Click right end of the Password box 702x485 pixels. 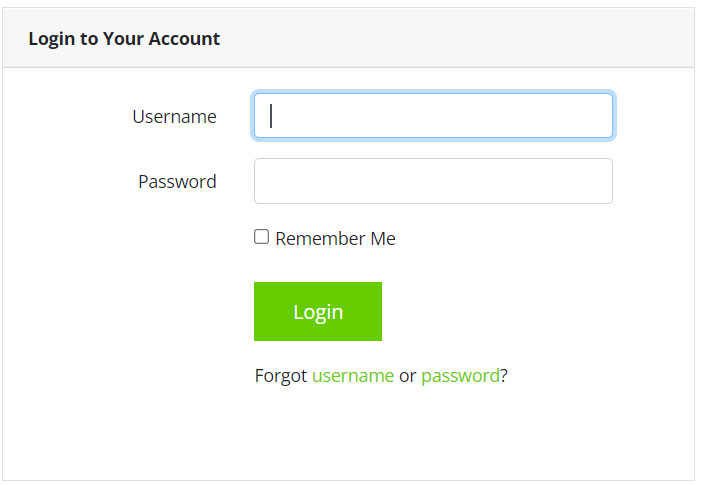click(597, 181)
